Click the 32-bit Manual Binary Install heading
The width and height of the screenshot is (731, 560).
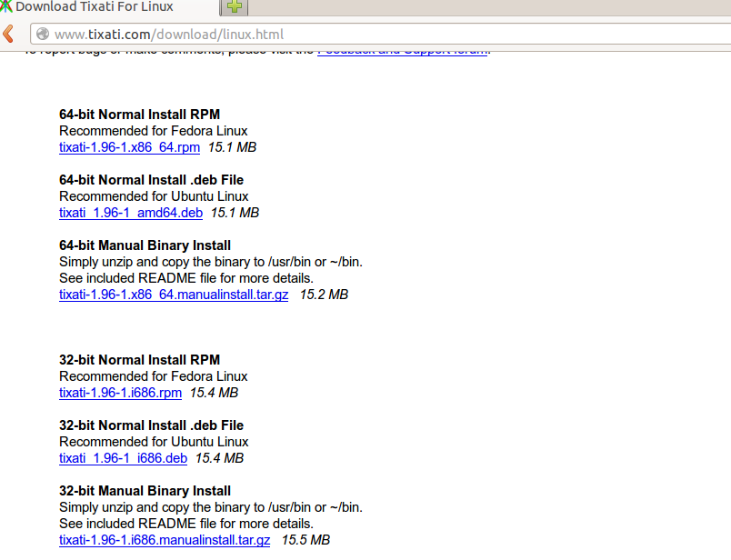[145, 491]
